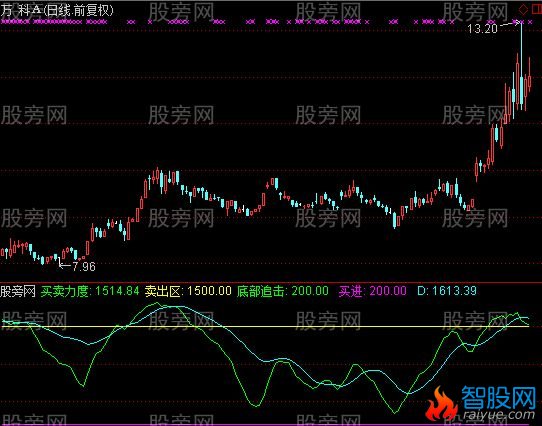Image resolution: width=542 pixels, height=426 pixels.
Task: Click the 卖出区: 1500.00 indicator value
Action: [188, 291]
